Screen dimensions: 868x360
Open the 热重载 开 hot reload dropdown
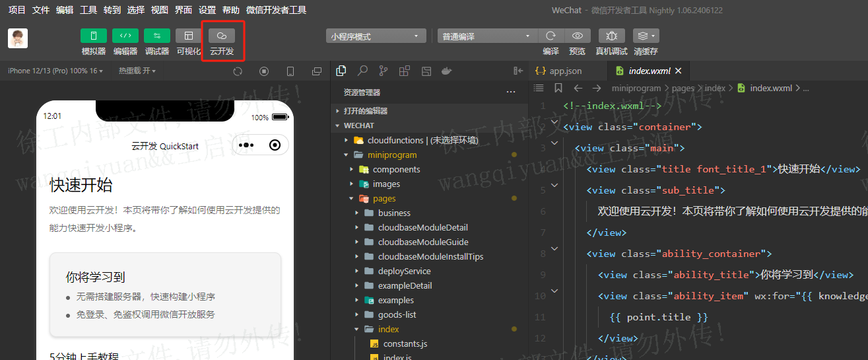click(138, 71)
